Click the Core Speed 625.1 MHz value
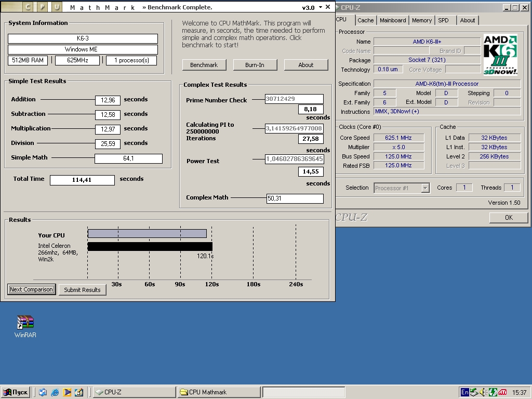532x399 pixels. pos(398,138)
